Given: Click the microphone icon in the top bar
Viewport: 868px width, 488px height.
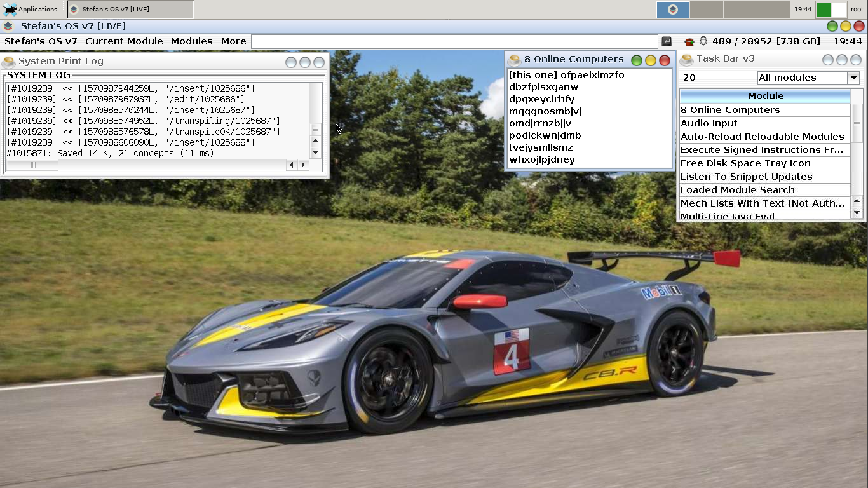Looking at the screenshot, I should pyautogui.click(x=703, y=41).
